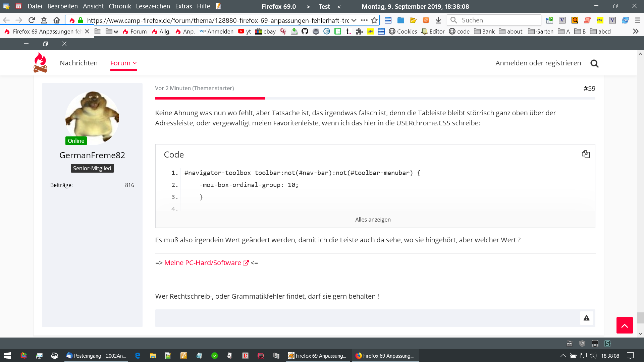Show more bookmarks overflow chevron
The image size is (644, 362).
[635, 32]
